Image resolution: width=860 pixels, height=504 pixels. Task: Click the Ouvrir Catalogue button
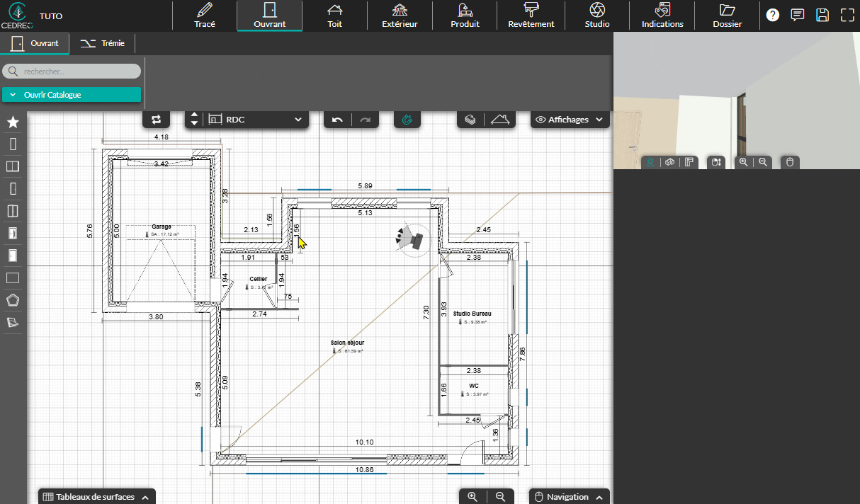click(72, 94)
